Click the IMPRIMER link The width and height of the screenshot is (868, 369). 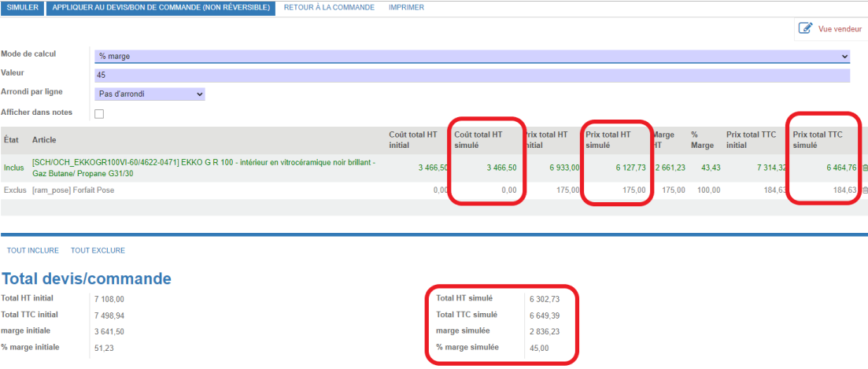[x=406, y=8]
